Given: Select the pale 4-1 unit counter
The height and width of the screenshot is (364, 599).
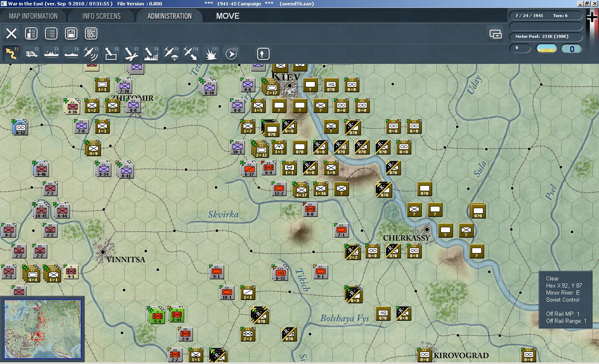Looking at the screenshot, I should tap(71, 272).
